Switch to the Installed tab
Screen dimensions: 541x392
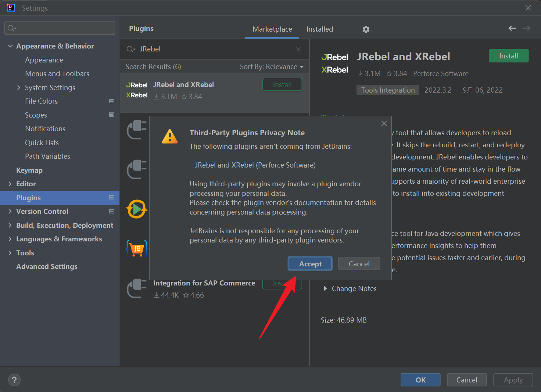(x=320, y=29)
